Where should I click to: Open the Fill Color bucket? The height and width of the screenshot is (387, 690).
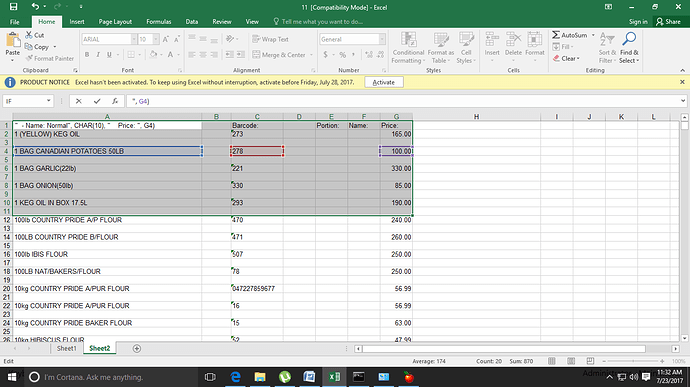tap(153, 55)
